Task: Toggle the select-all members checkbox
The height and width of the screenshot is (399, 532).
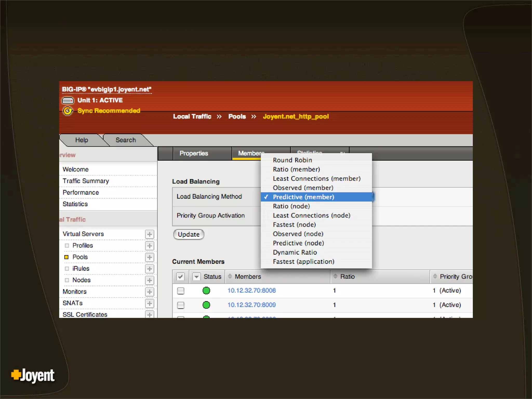Action: click(181, 276)
